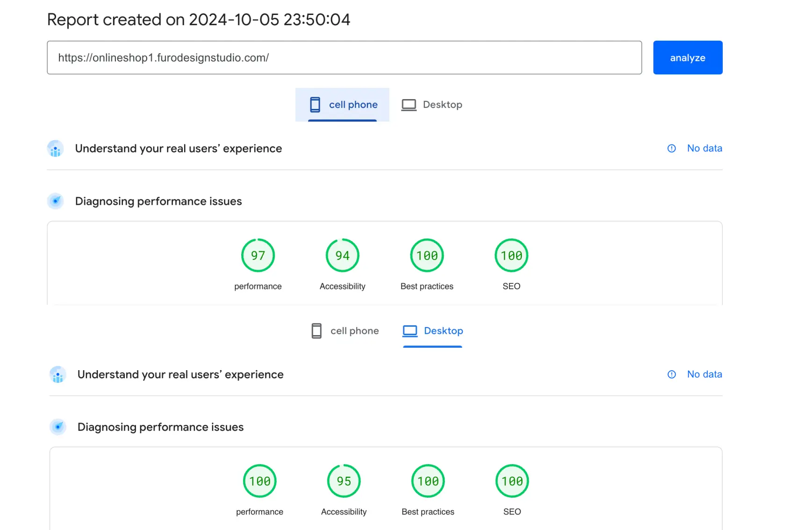Viewport: 812px width, 530px height.
Task: Open the Accessibility score 95 gauge
Action: pyautogui.click(x=344, y=481)
